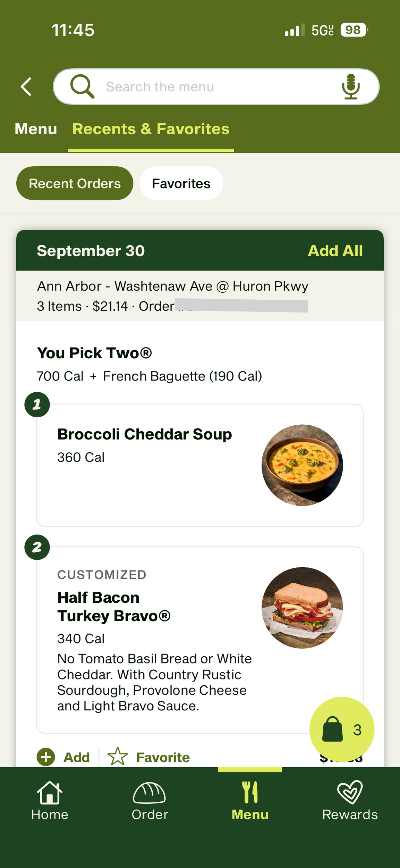Tap the Favorite star icon
Viewport: 400px width, 868px height.
(x=118, y=757)
